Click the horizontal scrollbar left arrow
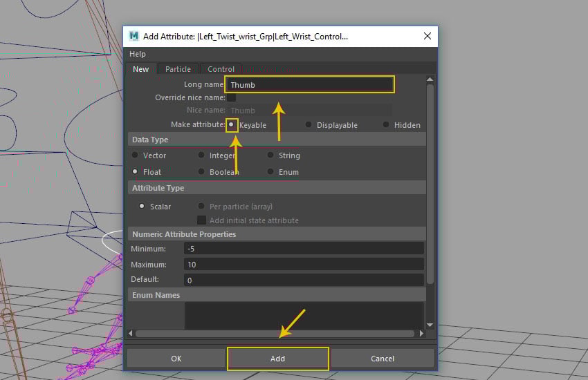This screenshot has width=588, height=380. tap(131, 333)
